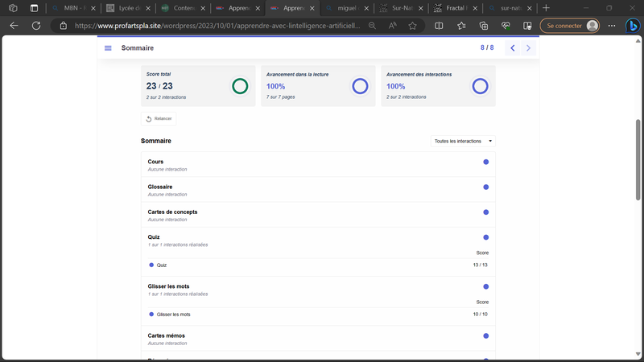Open the tab actions menu icon
644x362 pixels.
tap(34, 8)
